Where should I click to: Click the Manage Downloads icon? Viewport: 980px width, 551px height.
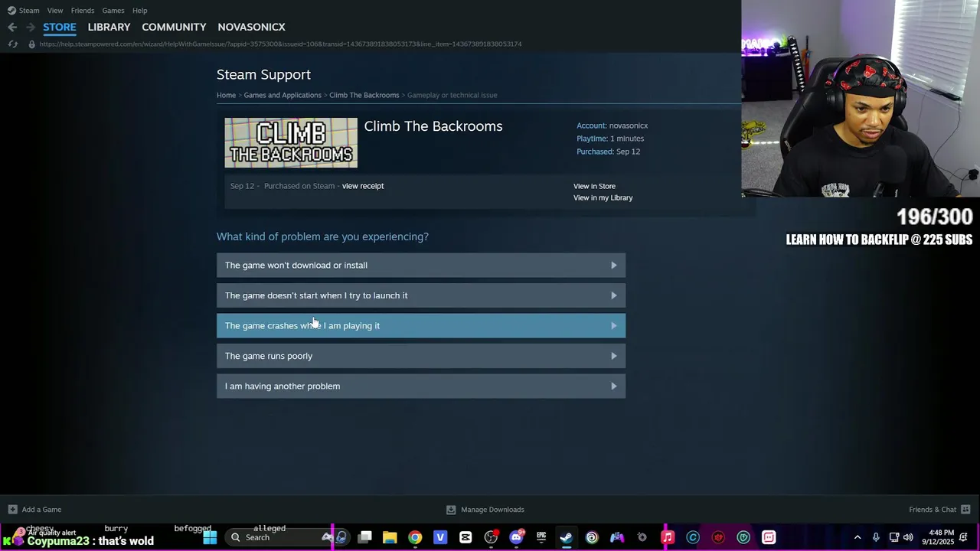[x=451, y=510]
